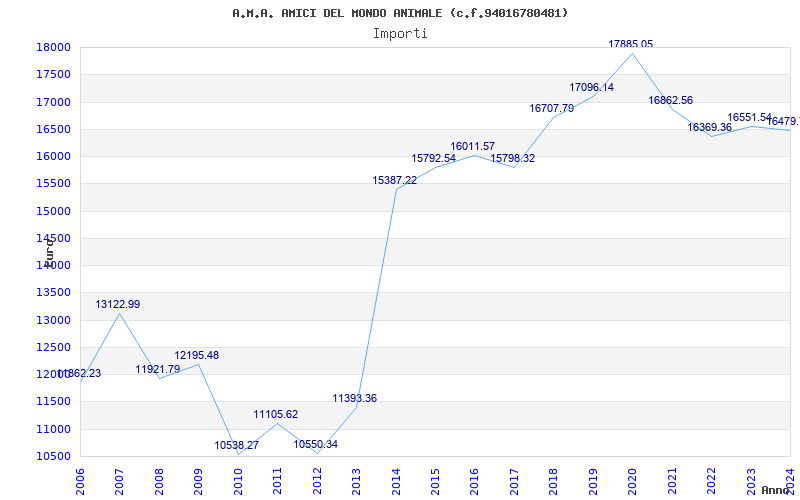
Task: Click the 17885.05 peak data label
Action: tap(630, 44)
